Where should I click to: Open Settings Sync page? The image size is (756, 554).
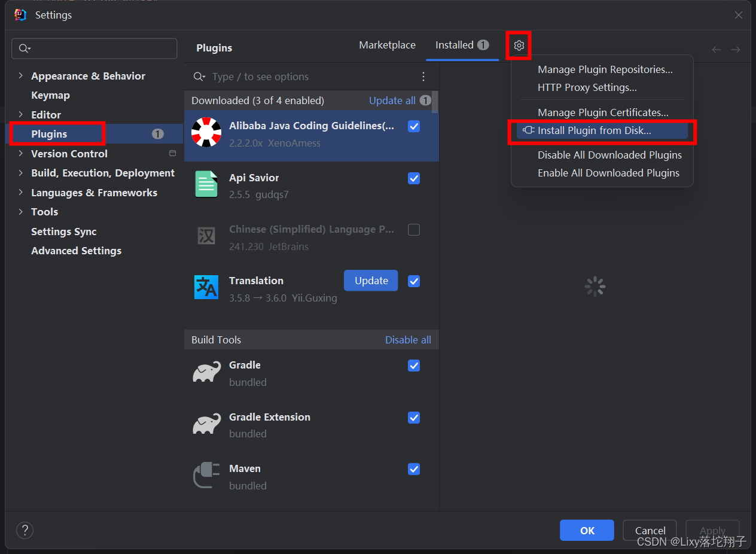[63, 232]
